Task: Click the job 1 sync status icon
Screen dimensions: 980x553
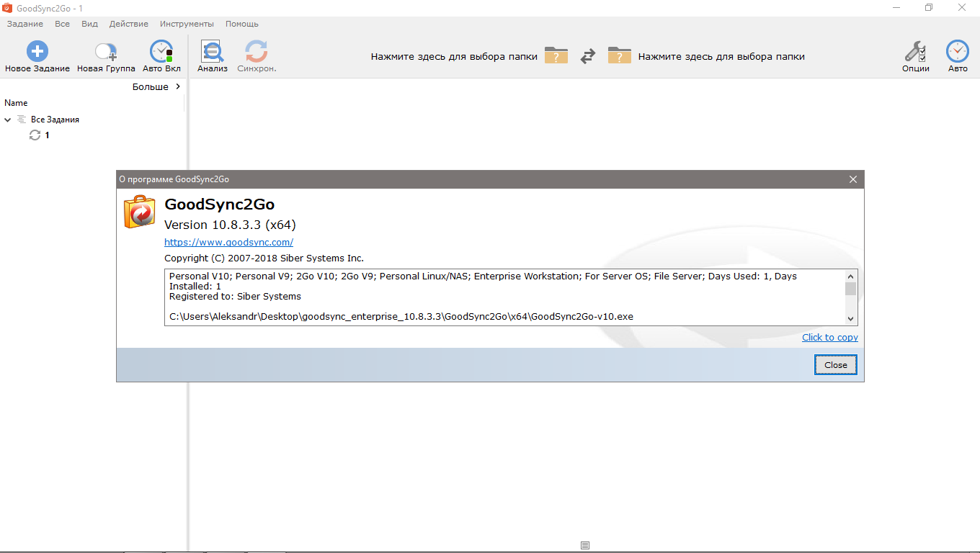Action: click(35, 135)
